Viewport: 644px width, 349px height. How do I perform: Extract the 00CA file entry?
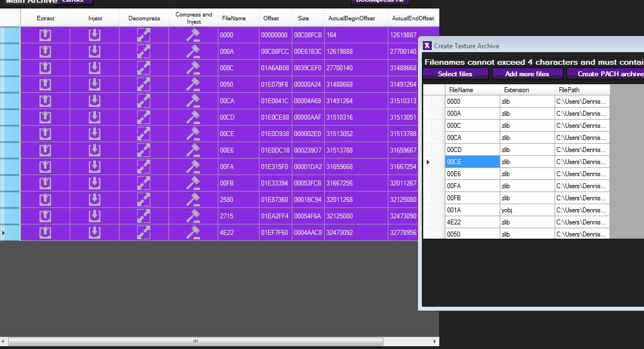click(x=45, y=101)
